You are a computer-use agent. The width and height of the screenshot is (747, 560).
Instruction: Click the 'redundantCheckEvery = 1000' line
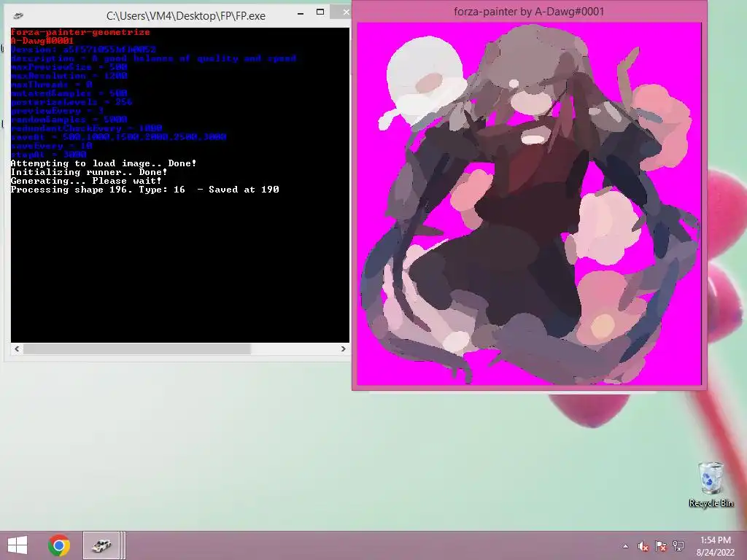[86, 128]
